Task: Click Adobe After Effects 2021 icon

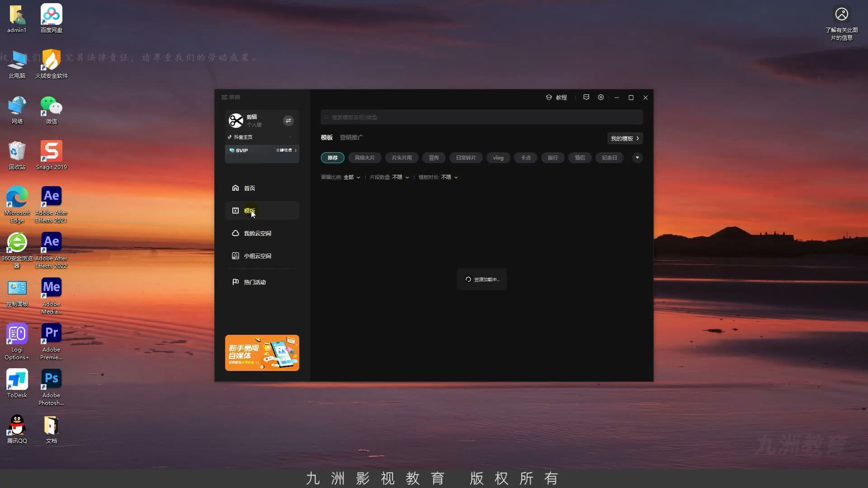Action: click(52, 205)
